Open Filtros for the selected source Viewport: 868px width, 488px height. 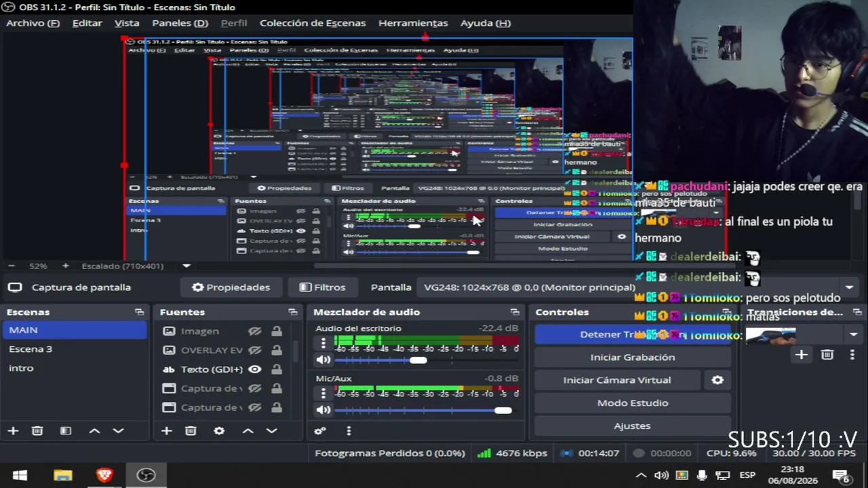(322, 287)
